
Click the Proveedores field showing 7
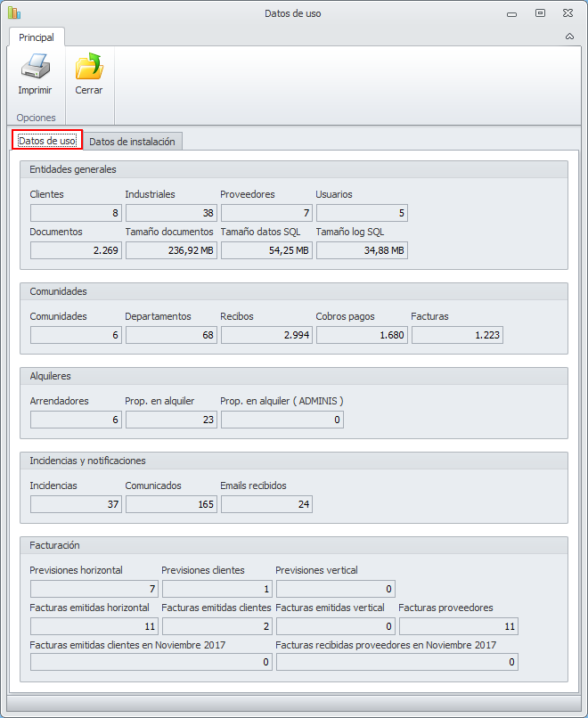click(266, 213)
